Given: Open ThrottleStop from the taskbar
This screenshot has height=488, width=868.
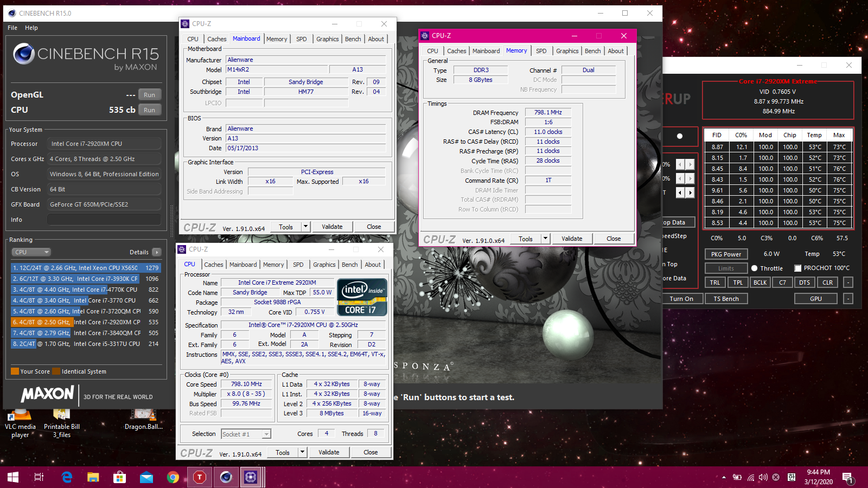Looking at the screenshot, I should coord(200,477).
